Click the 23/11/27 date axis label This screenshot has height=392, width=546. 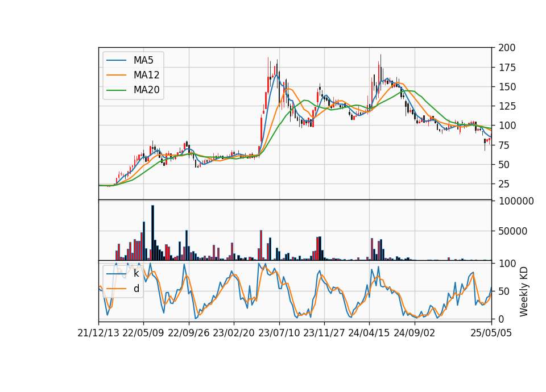point(324,333)
